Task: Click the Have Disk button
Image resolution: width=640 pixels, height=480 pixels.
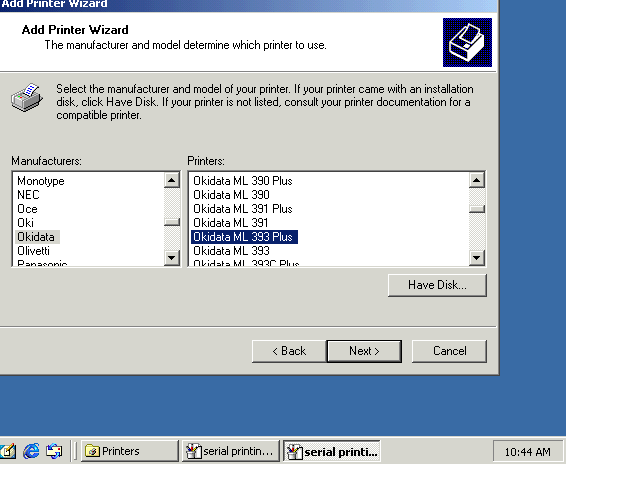Action: pos(436,285)
